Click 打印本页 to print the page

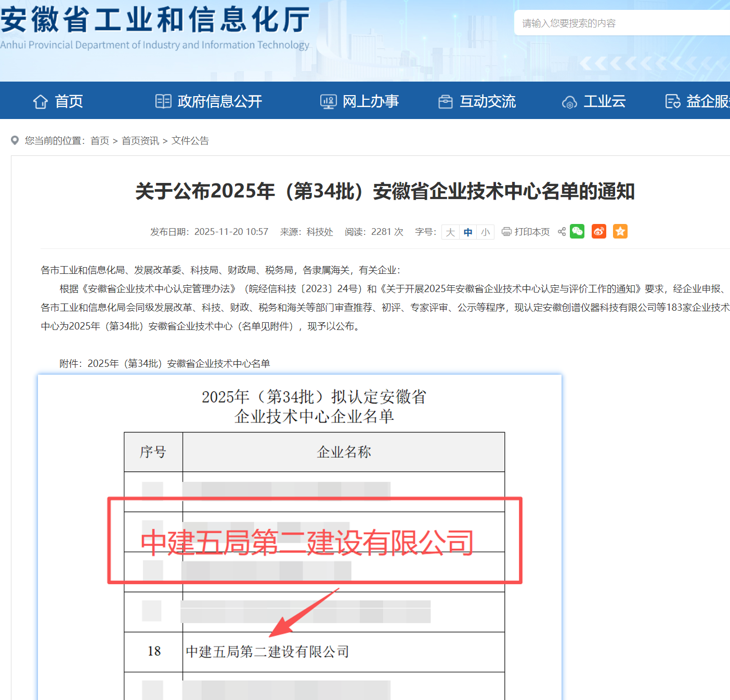point(531,231)
